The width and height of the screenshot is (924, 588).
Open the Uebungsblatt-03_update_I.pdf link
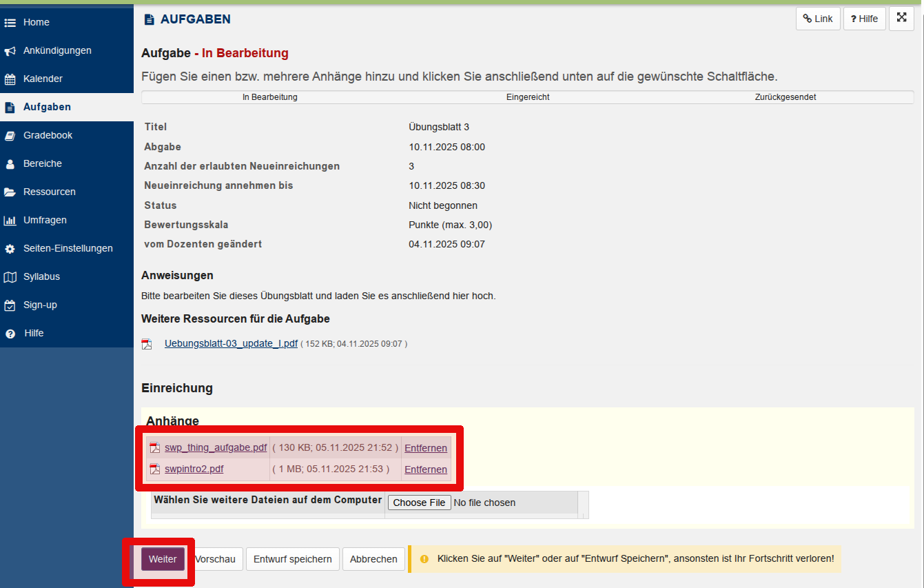(x=231, y=343)
